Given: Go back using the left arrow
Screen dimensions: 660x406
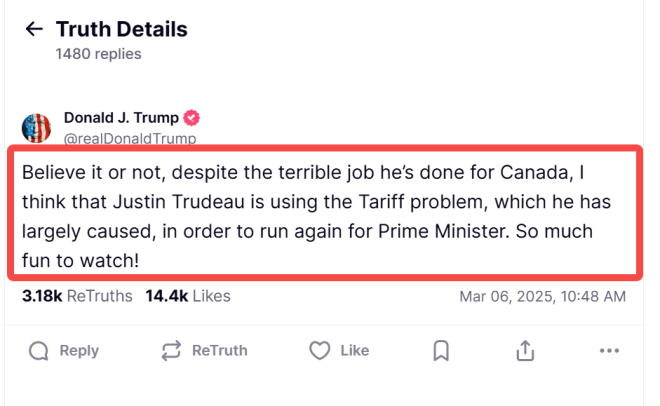Looking at the screenshot, I should pos(34,29).
